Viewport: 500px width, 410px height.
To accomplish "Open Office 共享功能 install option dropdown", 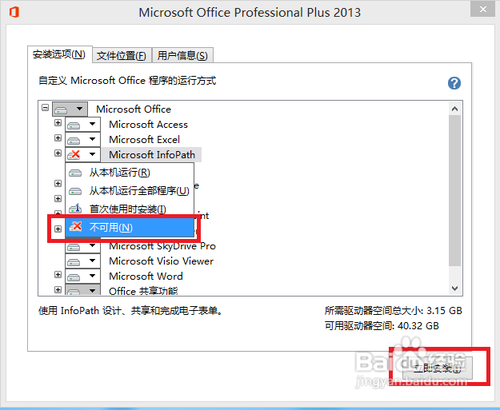I will click(83, 290).
